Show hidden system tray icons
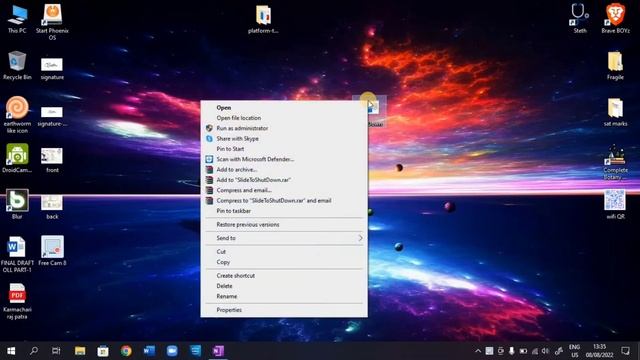This screenshot has width=640, height=360. (x=478, y=351)
